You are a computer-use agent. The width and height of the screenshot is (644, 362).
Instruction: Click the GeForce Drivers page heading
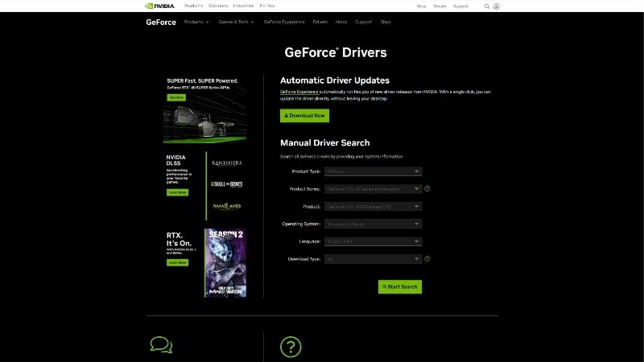point(336,52)
